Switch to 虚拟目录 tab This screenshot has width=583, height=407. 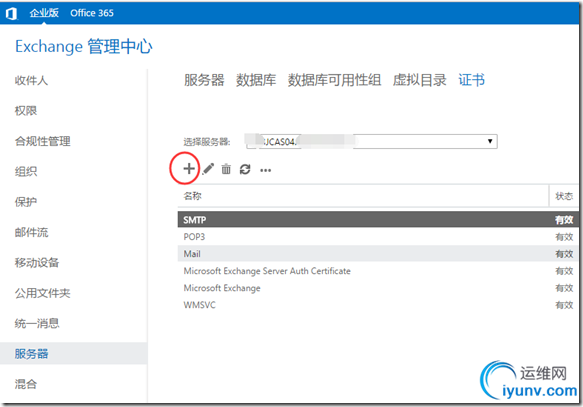pos(419,80)
